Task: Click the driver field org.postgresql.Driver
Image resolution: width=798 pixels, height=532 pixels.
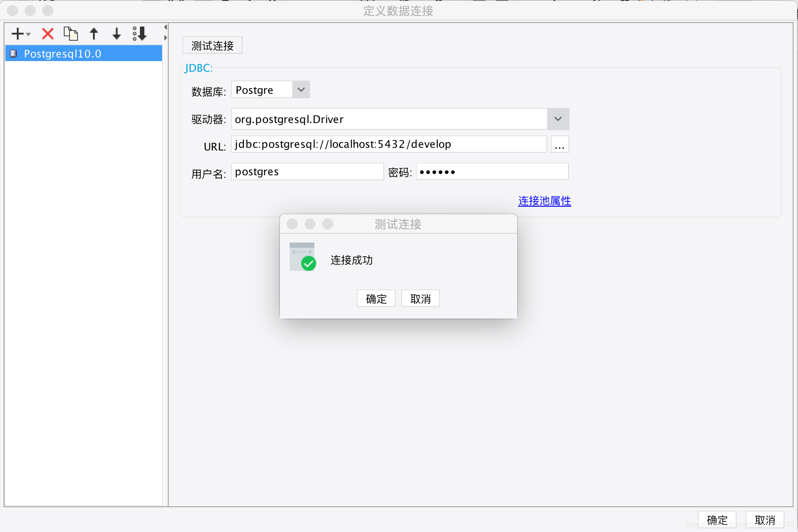Action: (x=389, y=119)
